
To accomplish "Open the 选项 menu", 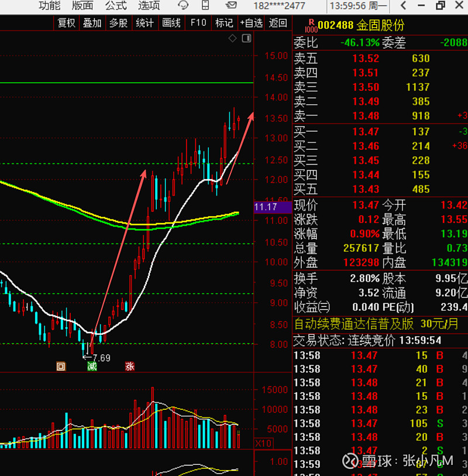I will [149, 6].
